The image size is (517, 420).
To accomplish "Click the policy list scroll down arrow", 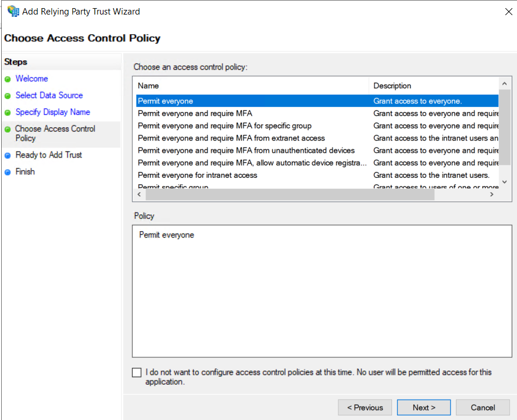I will pos(504,182).
